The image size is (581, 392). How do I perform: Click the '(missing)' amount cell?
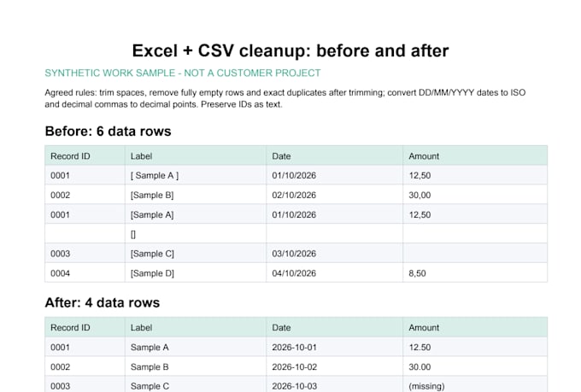coord(475,385)
